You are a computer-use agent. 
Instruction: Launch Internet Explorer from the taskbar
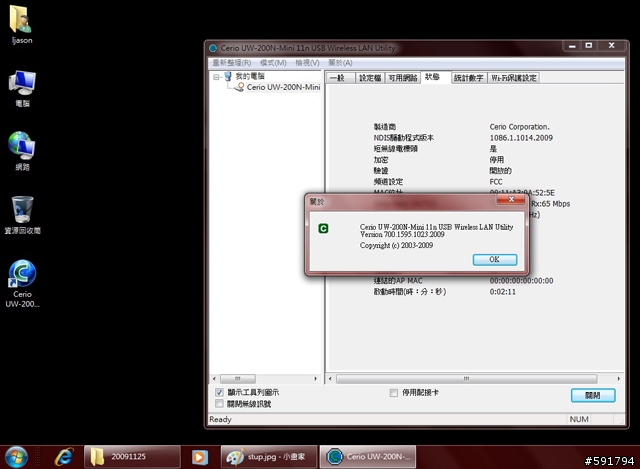64,457
